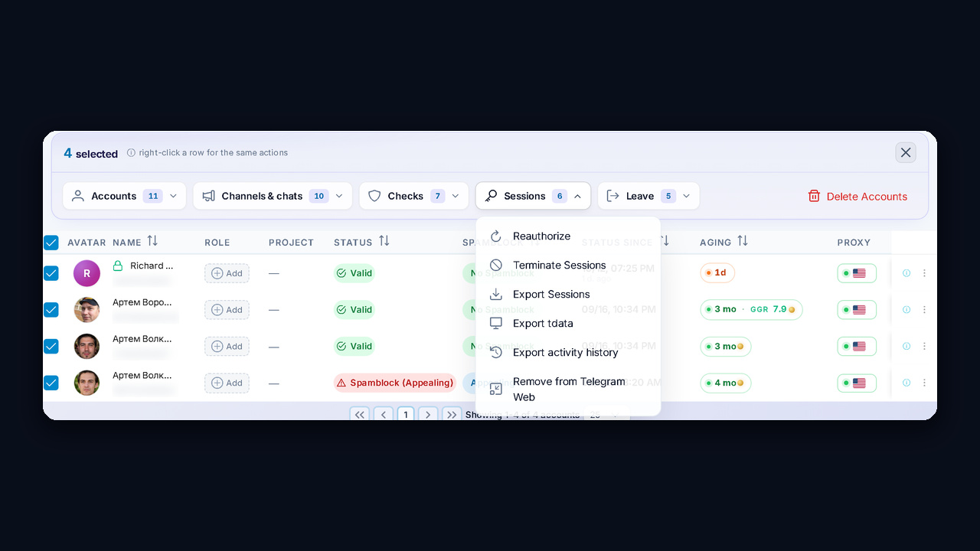Click the green lock icon beside Richard
Screen dimensions: 980x551
pyautogui.click(x=118, y=266)
